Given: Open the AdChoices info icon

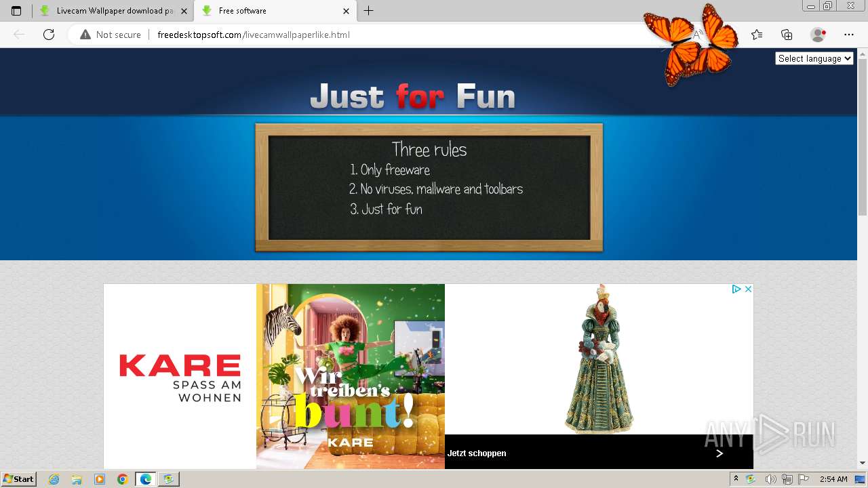Looking at the screenshot, I should 736,289.
